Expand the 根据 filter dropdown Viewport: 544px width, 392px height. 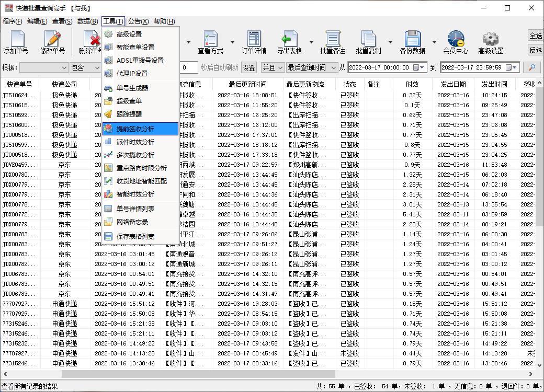click(x=44, y=67)
